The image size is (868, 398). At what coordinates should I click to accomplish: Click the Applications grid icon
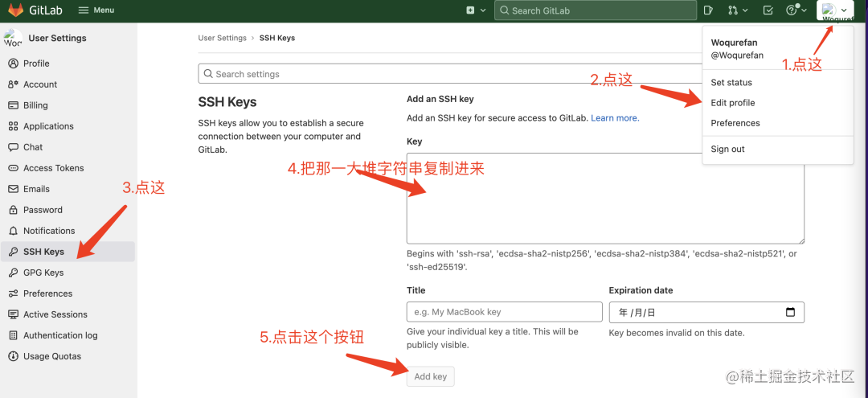coord(14,126)
